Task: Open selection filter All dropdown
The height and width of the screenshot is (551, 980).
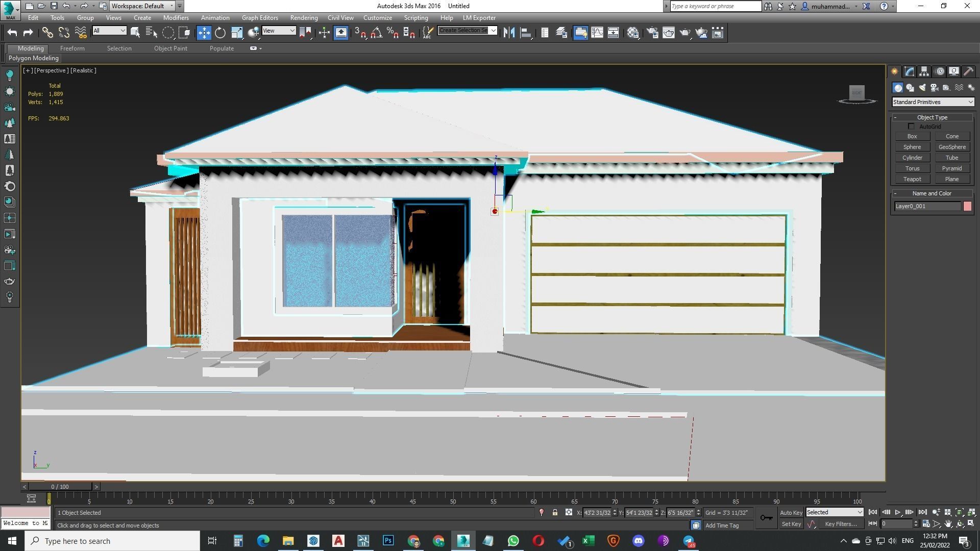Action: pos(109,31)
